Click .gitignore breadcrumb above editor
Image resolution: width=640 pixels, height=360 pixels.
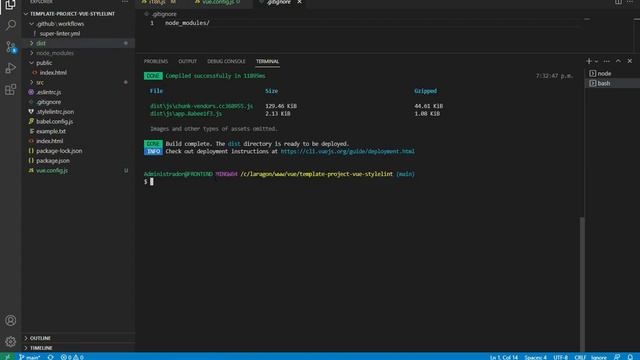click(x=164, y=14)
